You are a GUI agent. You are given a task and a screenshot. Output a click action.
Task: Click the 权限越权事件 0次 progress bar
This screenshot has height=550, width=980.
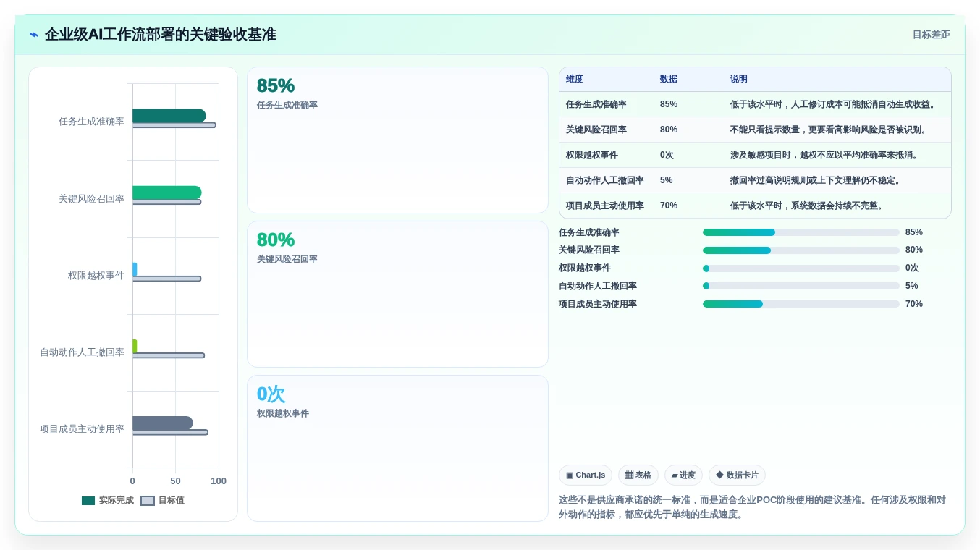click(x=801, y=268)
